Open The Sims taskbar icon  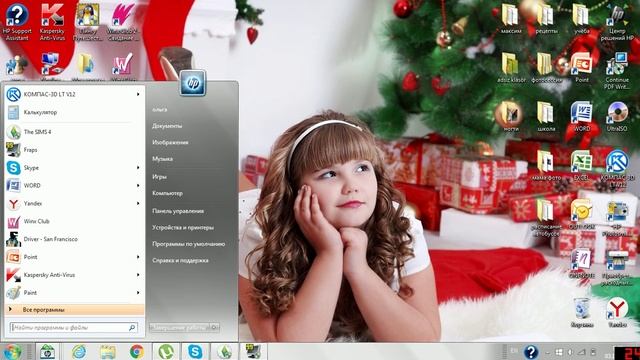(224, 351)
